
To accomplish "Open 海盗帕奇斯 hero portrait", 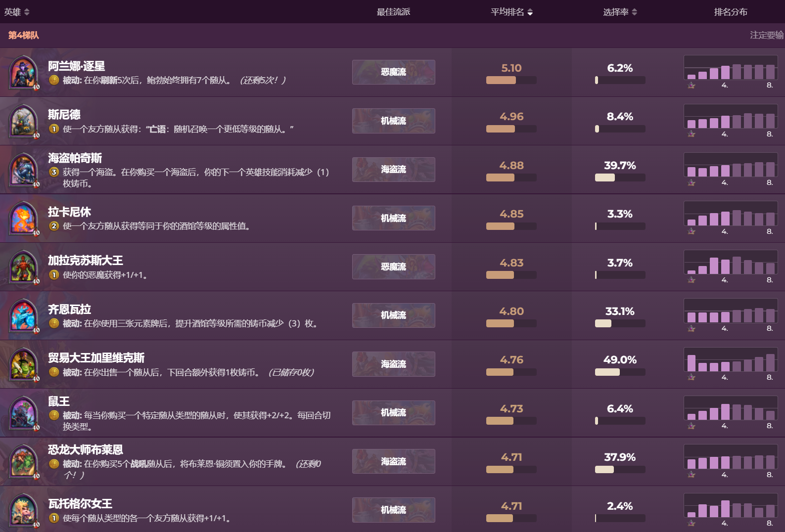I will coord(23,170).
